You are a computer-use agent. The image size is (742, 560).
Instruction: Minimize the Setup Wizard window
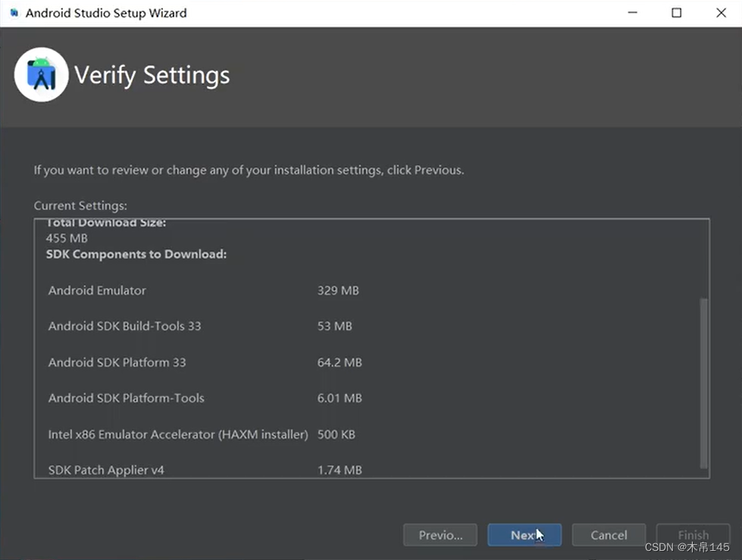click(x=633, y=13)
